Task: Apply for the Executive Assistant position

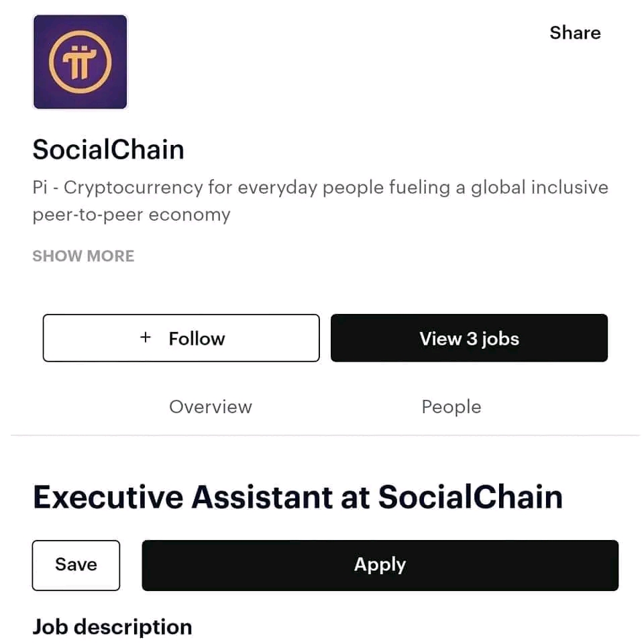Action: click(x=380, y=565)
